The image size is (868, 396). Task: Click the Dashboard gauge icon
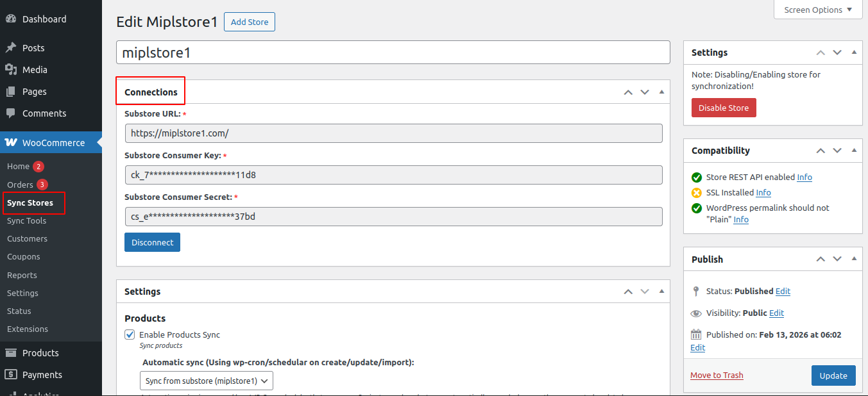tap(11, 19)
